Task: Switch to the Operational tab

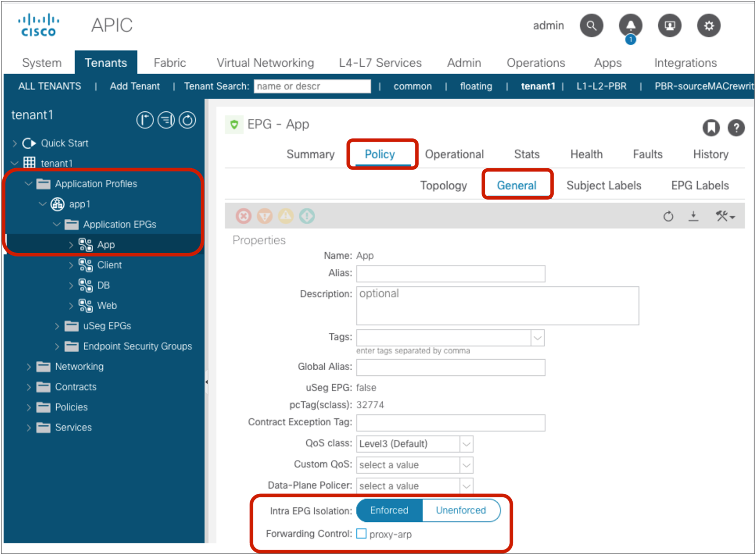Action: [x=454, y=154]
